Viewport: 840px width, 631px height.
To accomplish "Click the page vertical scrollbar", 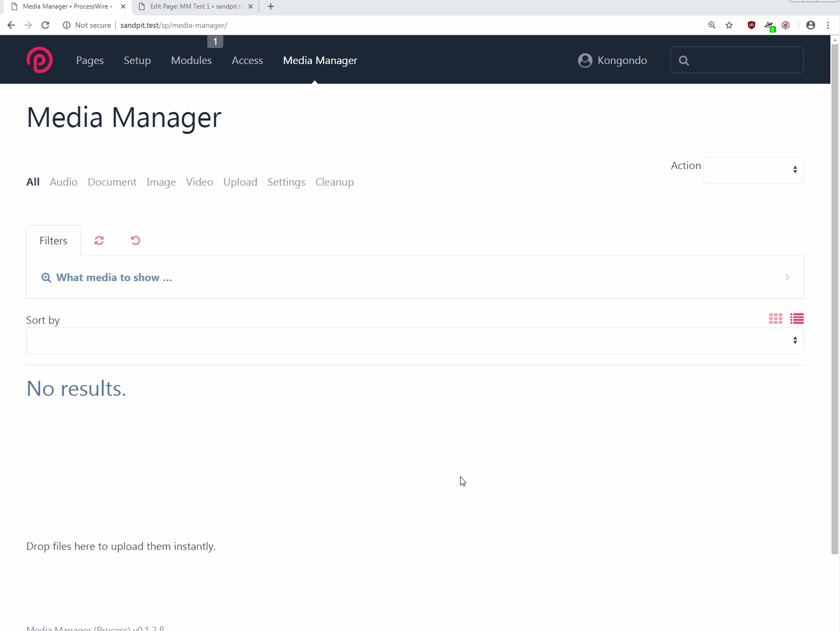I will tap(835, 299).
